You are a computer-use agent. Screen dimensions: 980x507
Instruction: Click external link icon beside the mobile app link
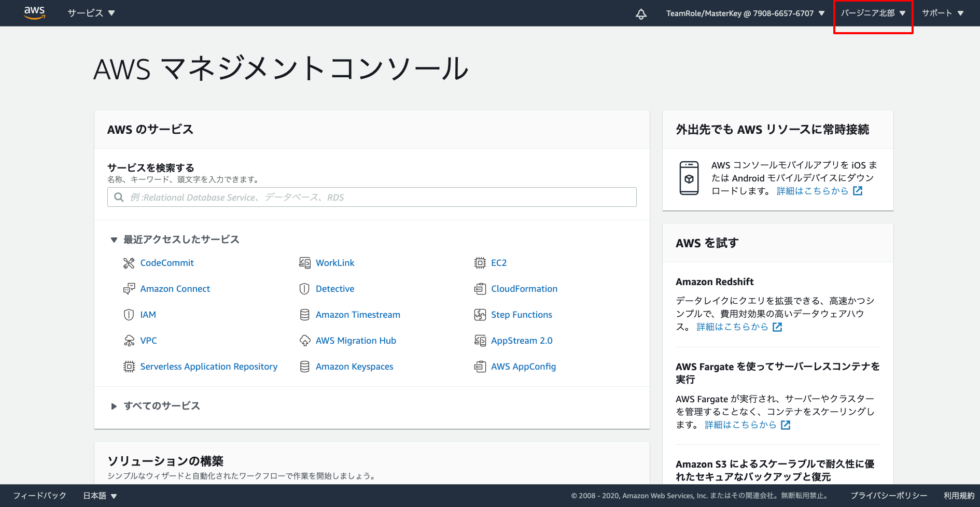click(x=858, y=191)
